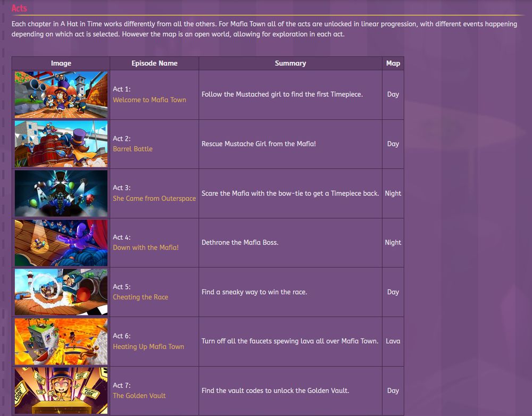
Task: Click the Lava map cell
Action: coord(393,342)
